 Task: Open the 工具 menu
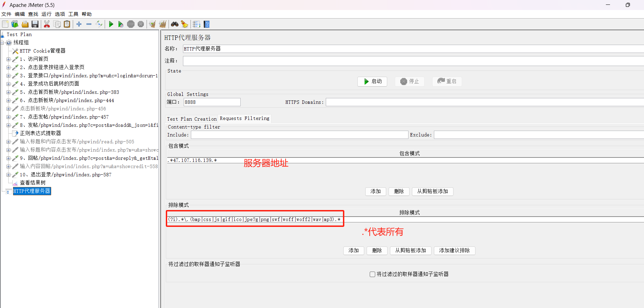coord(73,14)
